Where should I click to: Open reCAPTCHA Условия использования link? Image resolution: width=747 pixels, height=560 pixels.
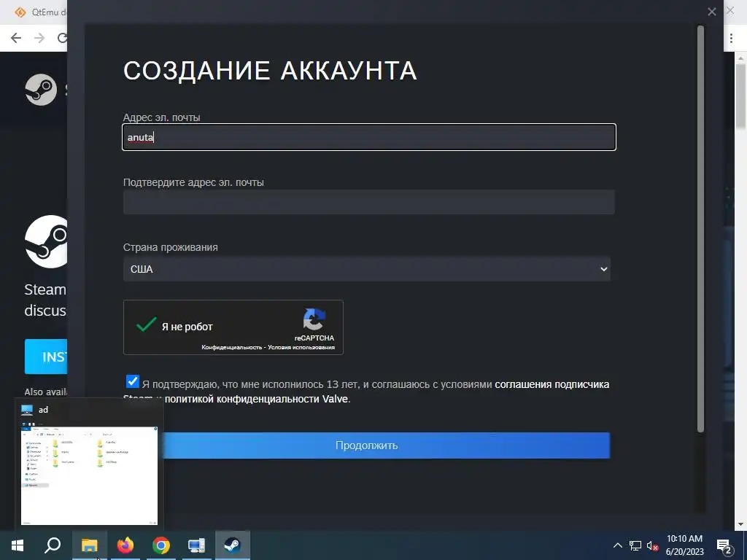tap(301, 347)
